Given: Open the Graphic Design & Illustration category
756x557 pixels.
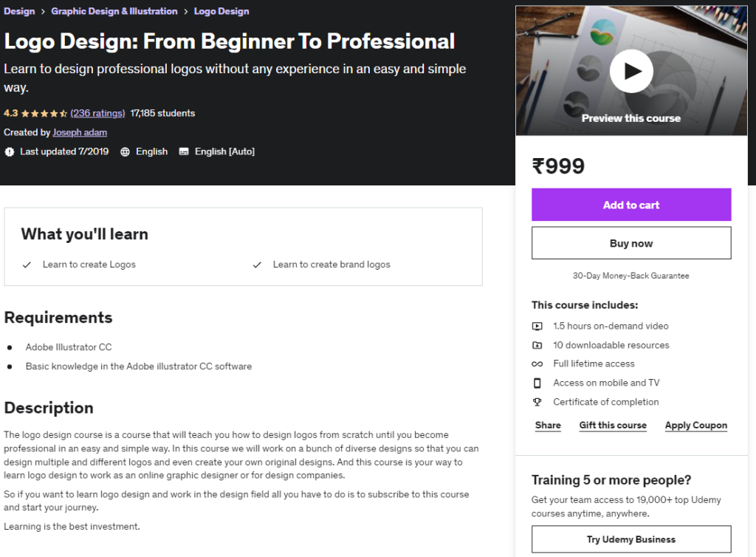Looking at the screenshot, I should click(x=114, y=11).
